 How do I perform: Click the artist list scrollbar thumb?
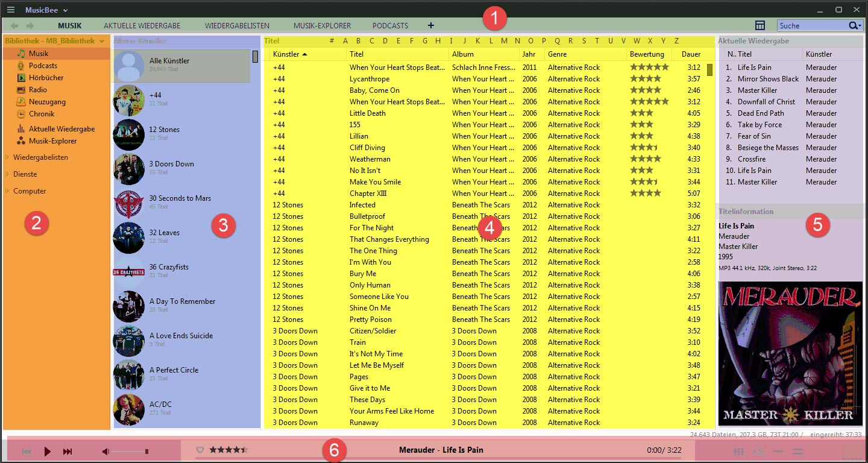[255, 57]
